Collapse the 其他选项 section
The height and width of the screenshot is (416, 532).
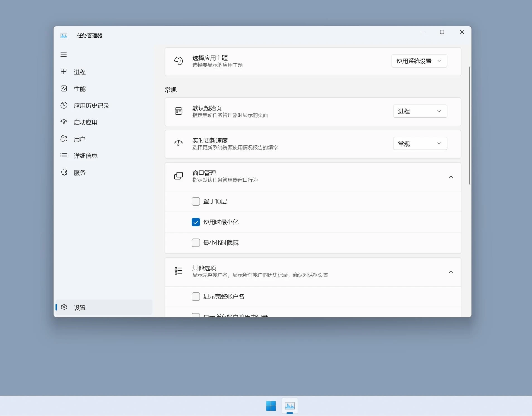(451, 272)
